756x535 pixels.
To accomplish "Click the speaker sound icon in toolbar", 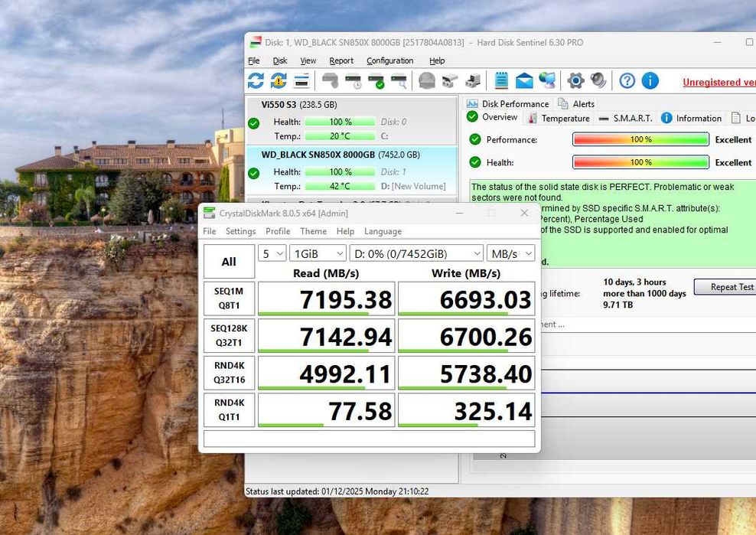I will 598,80.
